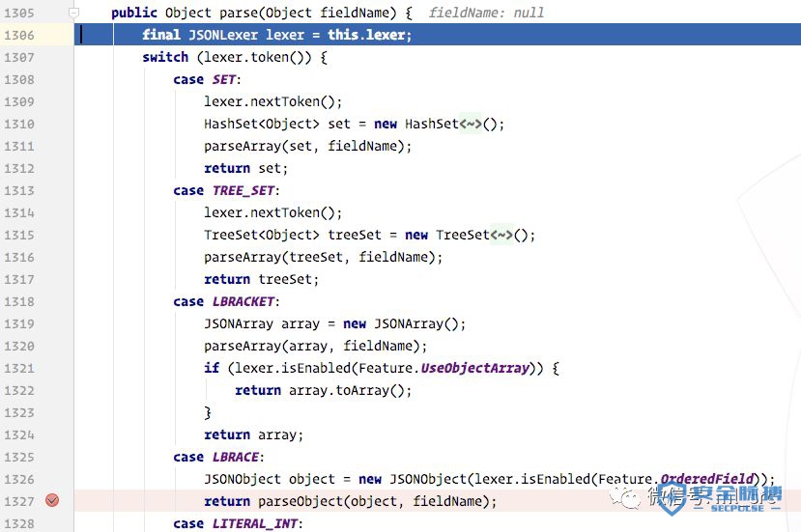The image size is (801, 532).
Task: Select the LBRACKET case constant
Action: 243,302
